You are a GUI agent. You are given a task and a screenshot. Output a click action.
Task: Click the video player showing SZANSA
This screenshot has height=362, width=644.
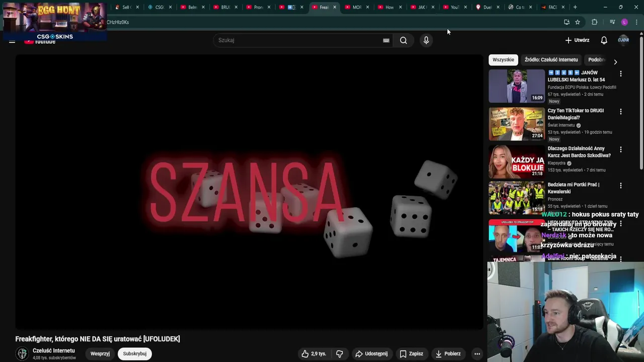[x=249, y=192]
